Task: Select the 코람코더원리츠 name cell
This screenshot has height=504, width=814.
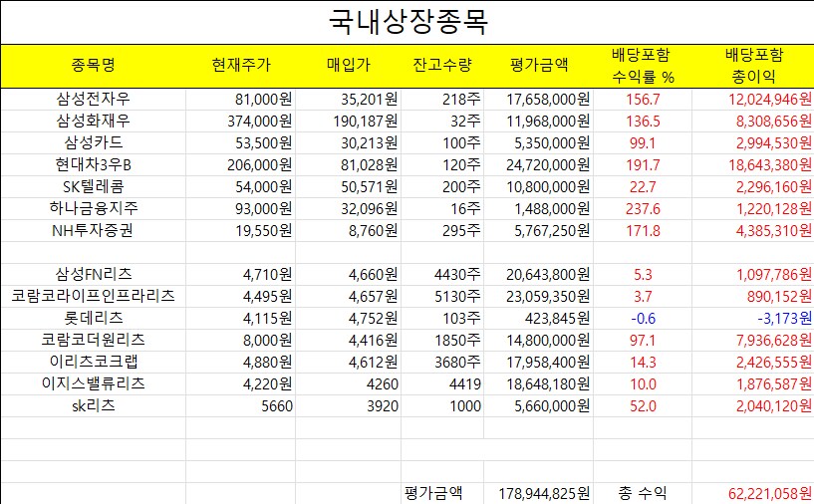Action: click(94, 340)
